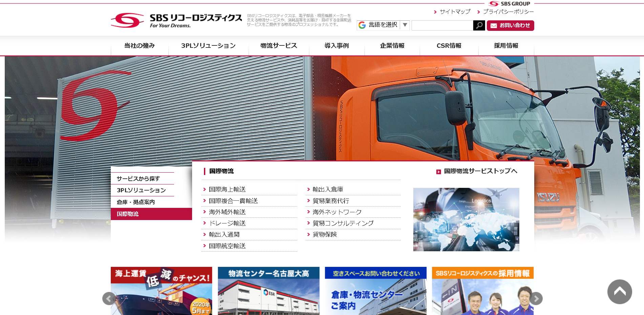Click the SBS GROUP logo at top
This screenshot has width=644, height=315.
(509, 4)
